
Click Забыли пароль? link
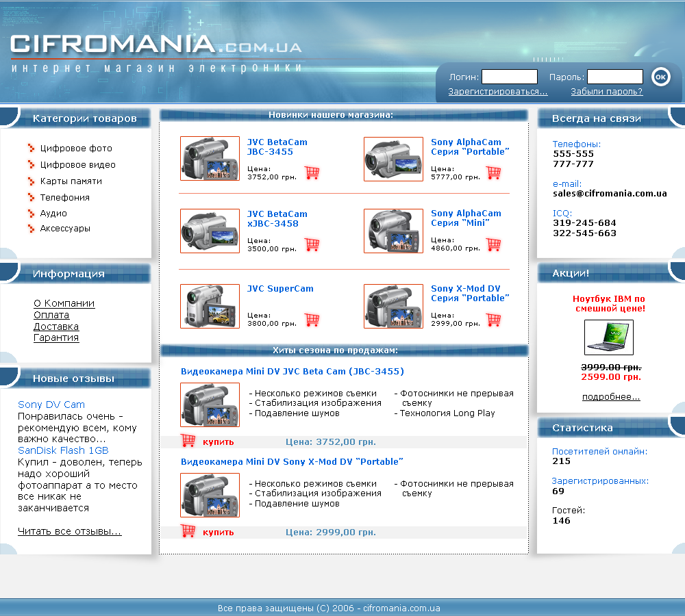coord(606,91)
